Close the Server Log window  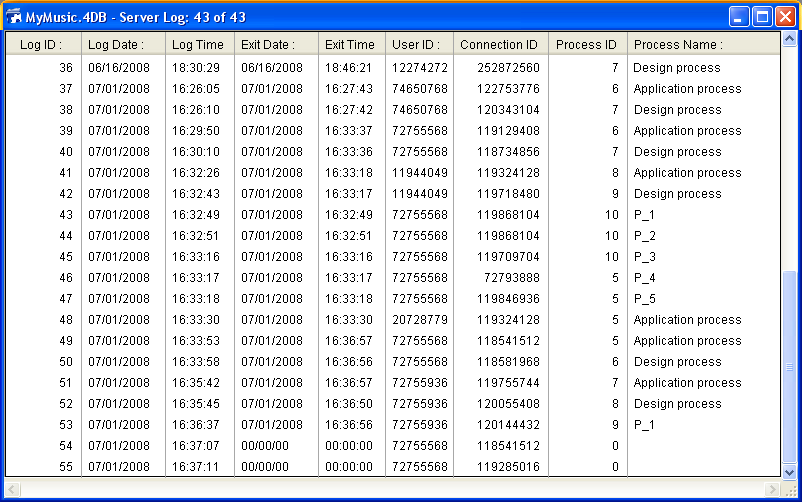click(x=785, y=17)
